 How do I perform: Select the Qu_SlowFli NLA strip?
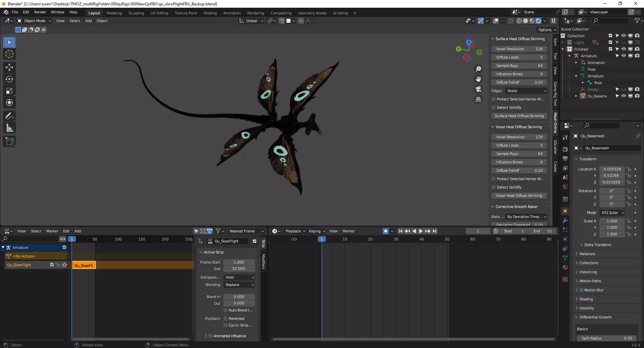84,265
